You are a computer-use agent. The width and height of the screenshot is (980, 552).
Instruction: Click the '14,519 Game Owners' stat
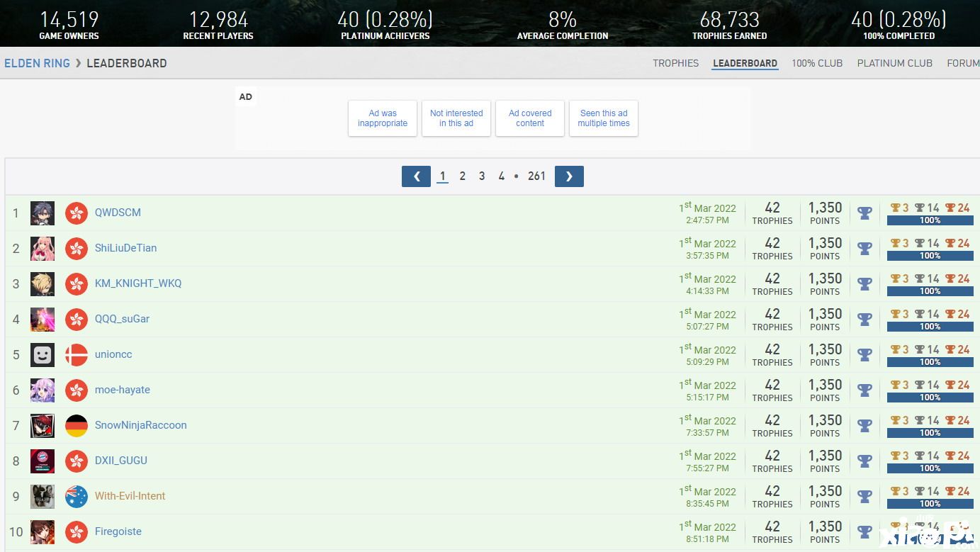click(69, 25)
